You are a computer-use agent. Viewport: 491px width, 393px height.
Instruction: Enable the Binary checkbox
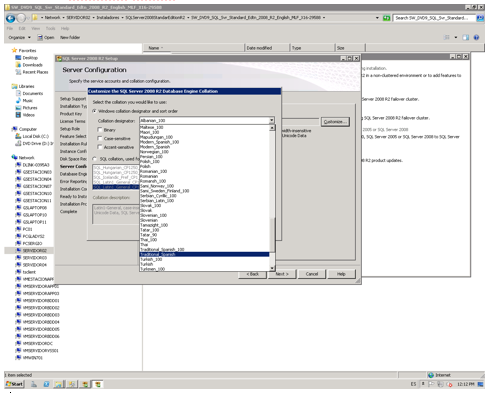click(x=100, y=129)
